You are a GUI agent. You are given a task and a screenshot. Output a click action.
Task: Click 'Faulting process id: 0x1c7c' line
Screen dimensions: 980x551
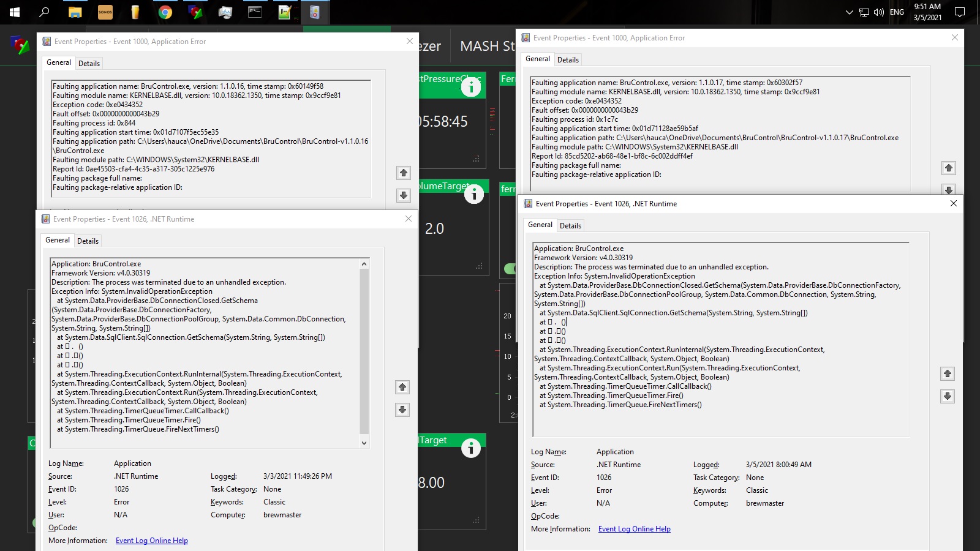pos(575,119)
